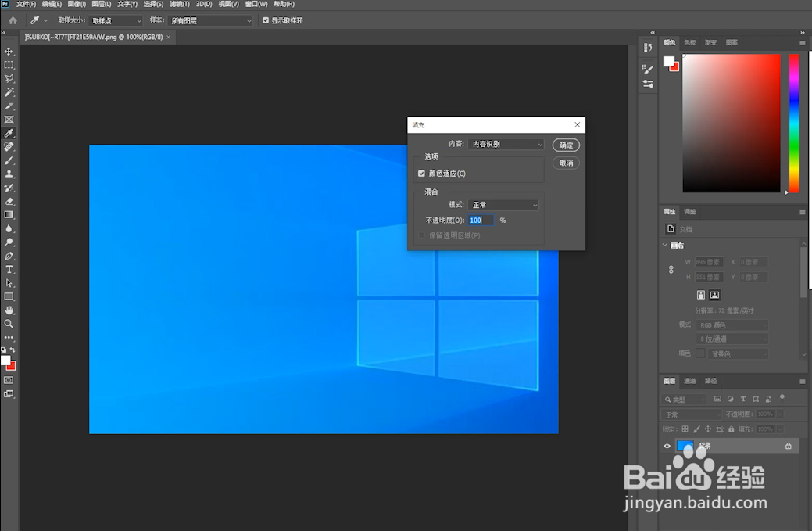Open the Sample Size dropdown
The height and width of the screenshot is (531, 812).
point(116,20)
